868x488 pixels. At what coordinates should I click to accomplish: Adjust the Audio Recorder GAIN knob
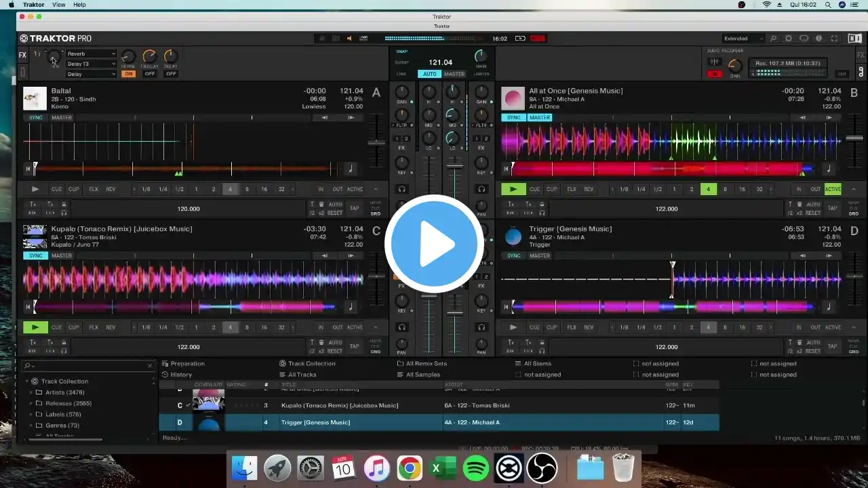[734, 66]
